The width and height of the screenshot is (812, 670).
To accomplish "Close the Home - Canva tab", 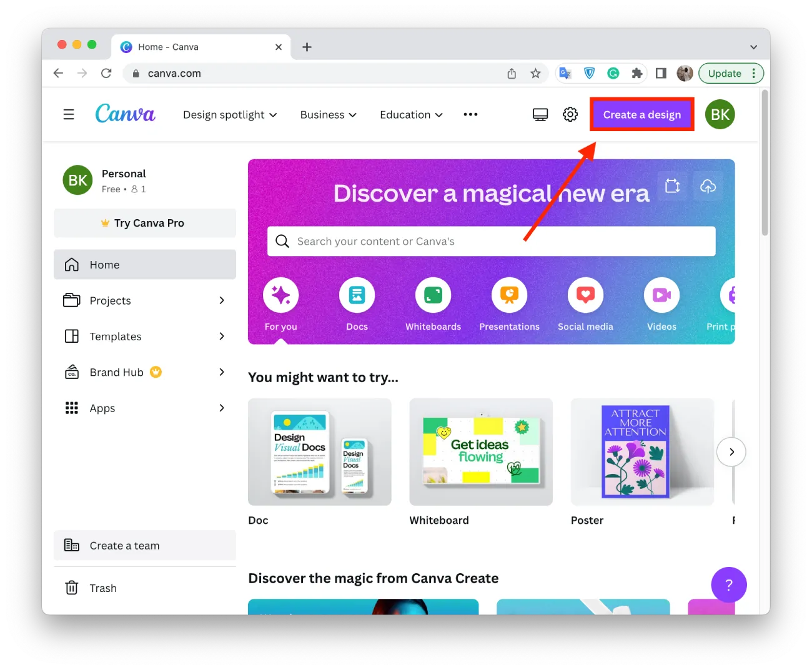I will (x=279, y=47).
